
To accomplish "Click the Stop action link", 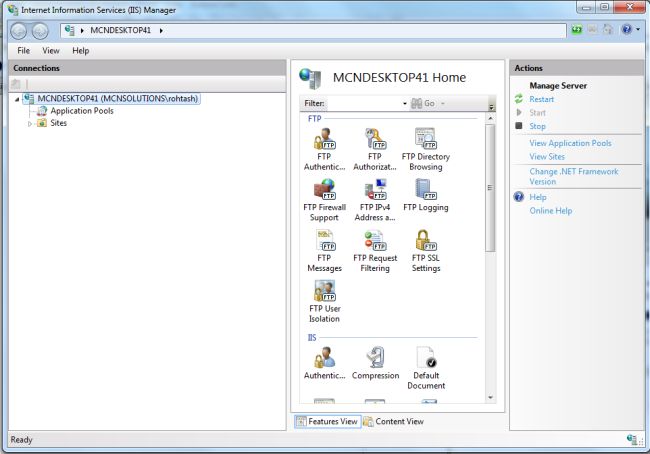I will point(537,126).
